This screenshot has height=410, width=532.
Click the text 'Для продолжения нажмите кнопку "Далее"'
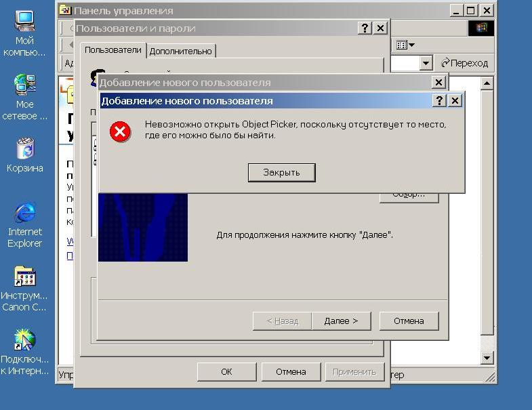tap(305, 235)
